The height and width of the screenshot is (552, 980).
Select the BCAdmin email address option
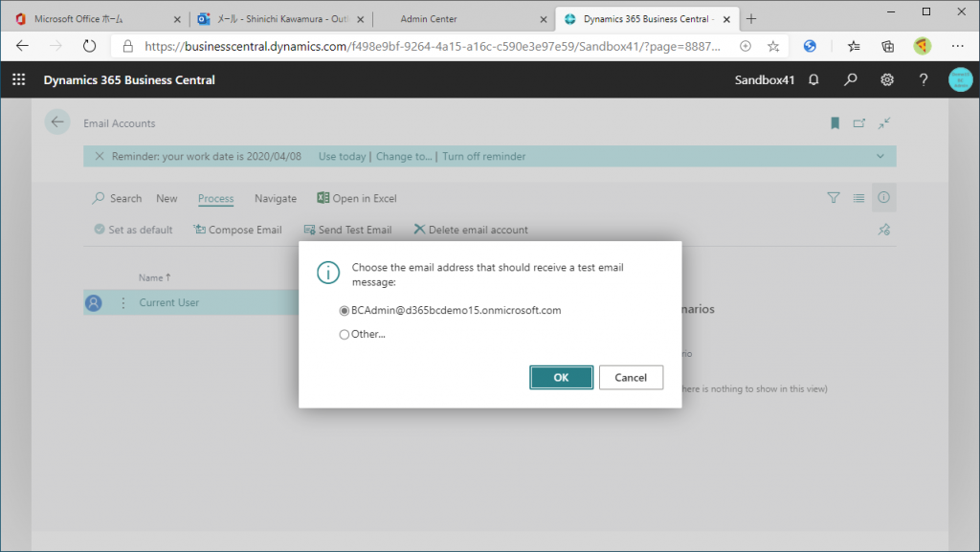tap(344, 310)
